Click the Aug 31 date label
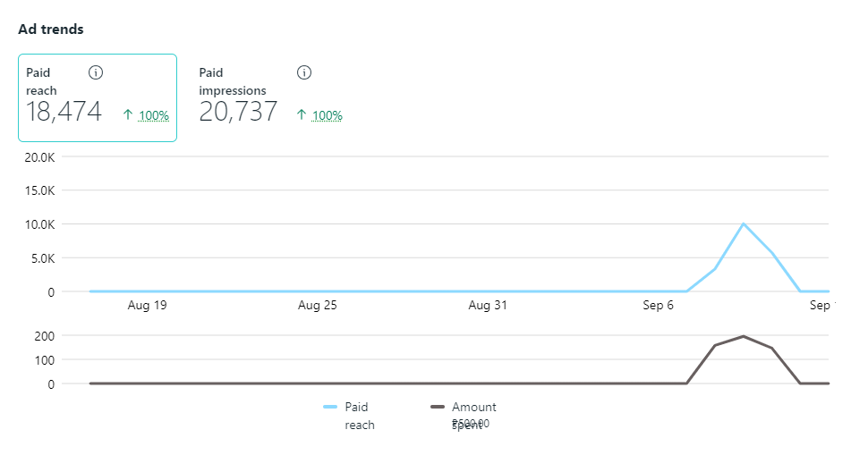Image resolution: width=868 pixels, height=455 pixels. point(488,306)
